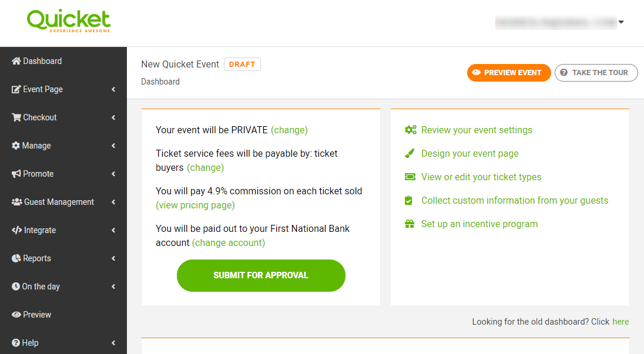Screen dimensions: 644x354
Task: Click the Preview eye icon in sidebar
Action: click(15, 314)
